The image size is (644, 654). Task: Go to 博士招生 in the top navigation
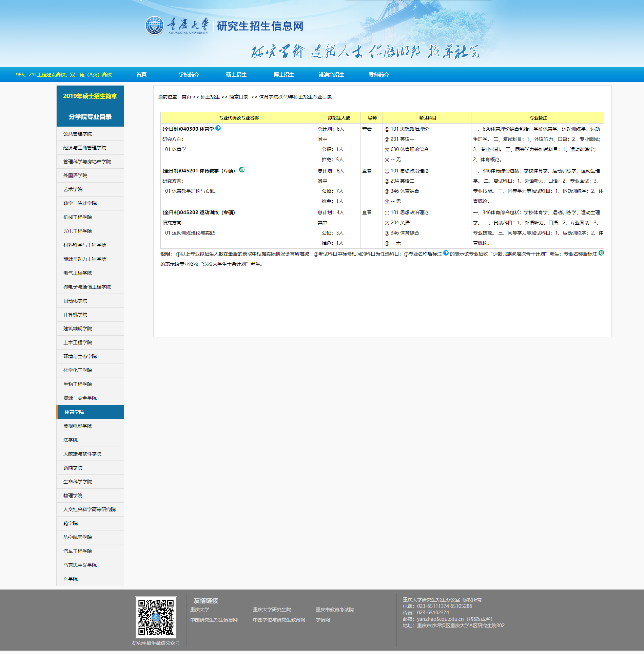click(284, 75)
